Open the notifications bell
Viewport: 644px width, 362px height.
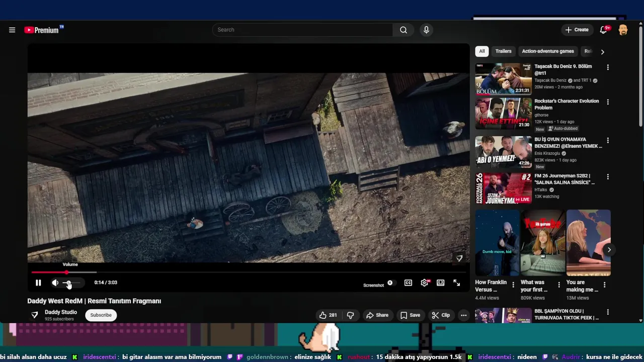point(604,30)
